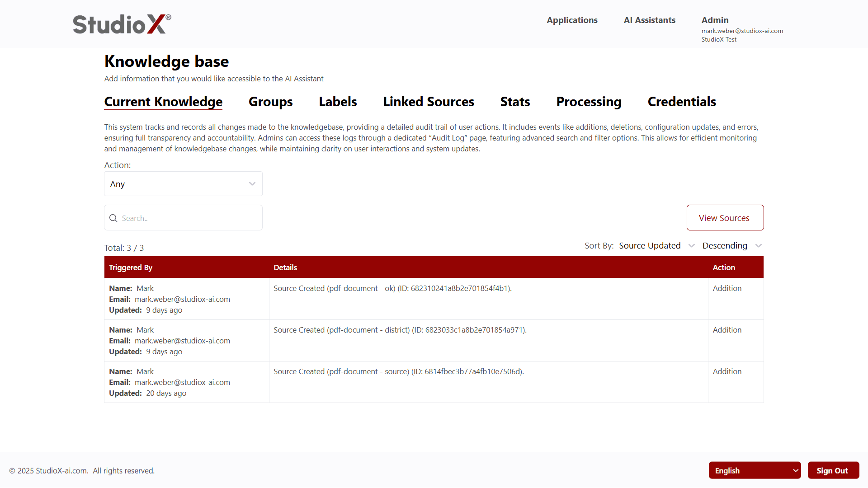Screen dimensions: 868x488
Task: Click the StudioX logo
Action: (121, 23)
